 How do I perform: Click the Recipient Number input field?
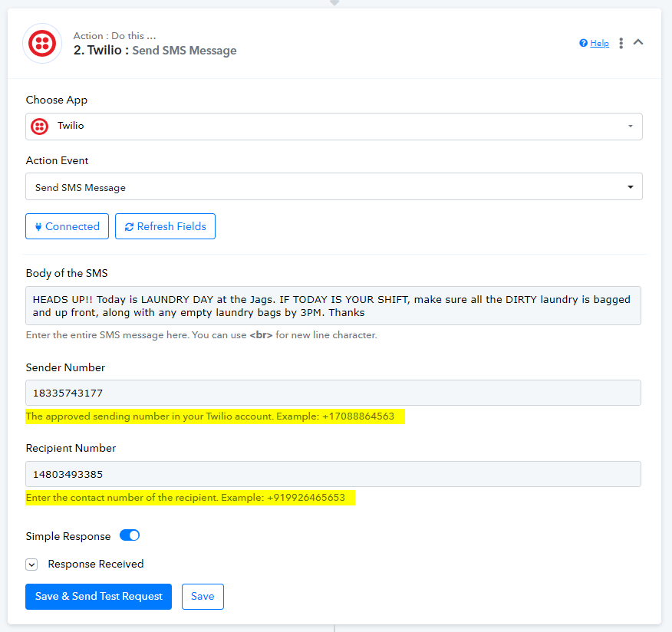pyautogui.click(x=333, y=474)
